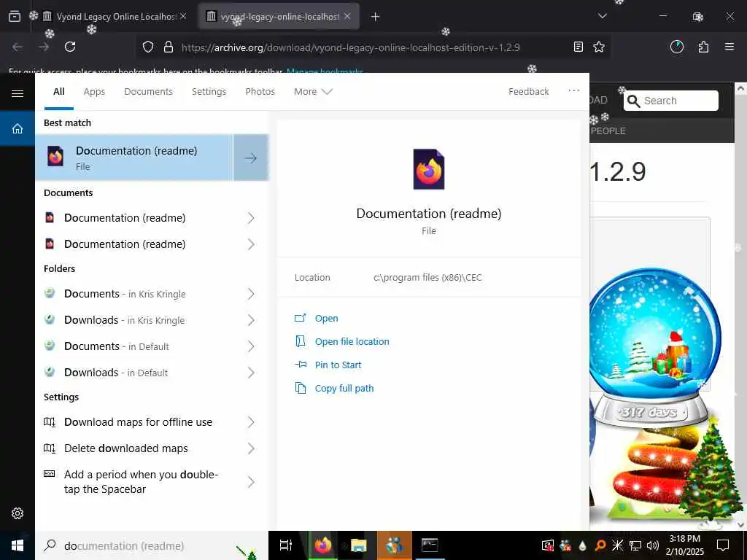Click the padlock site info icon
747x560 pixels.
[x=169, y=47]
